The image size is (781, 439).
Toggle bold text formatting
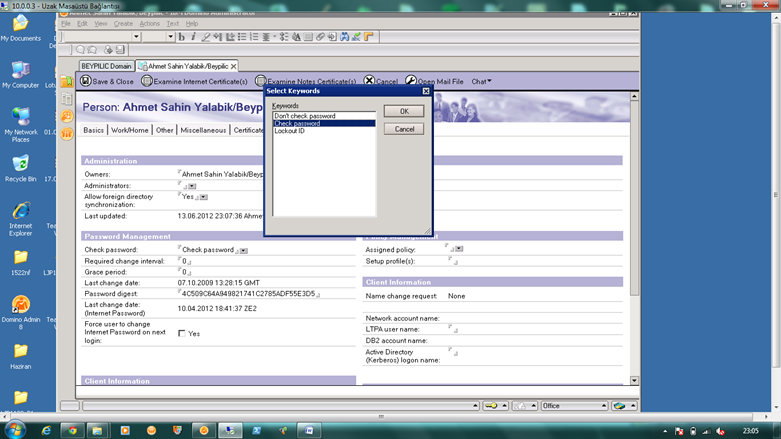(182, 37)
